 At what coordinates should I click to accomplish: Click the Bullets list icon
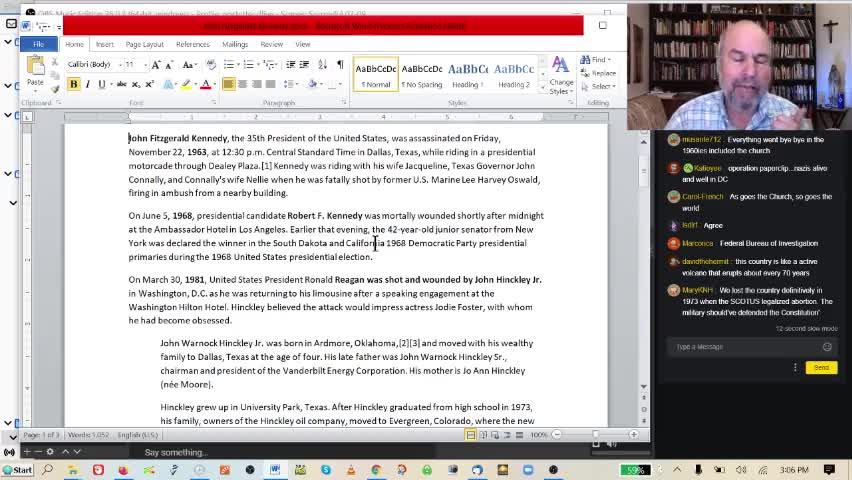click(230, 65)
